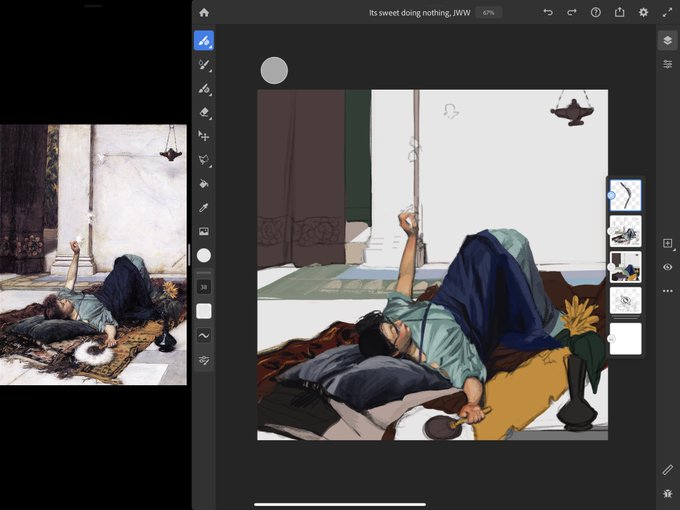Toggle the layer properties sliders panel
Screen dimensions: 680x510
point(667,64)
